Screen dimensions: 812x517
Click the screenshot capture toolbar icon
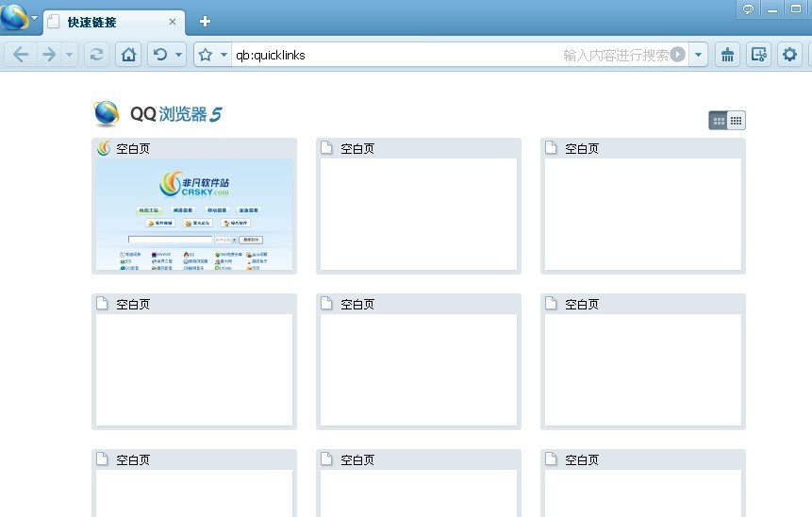[758, 55]
